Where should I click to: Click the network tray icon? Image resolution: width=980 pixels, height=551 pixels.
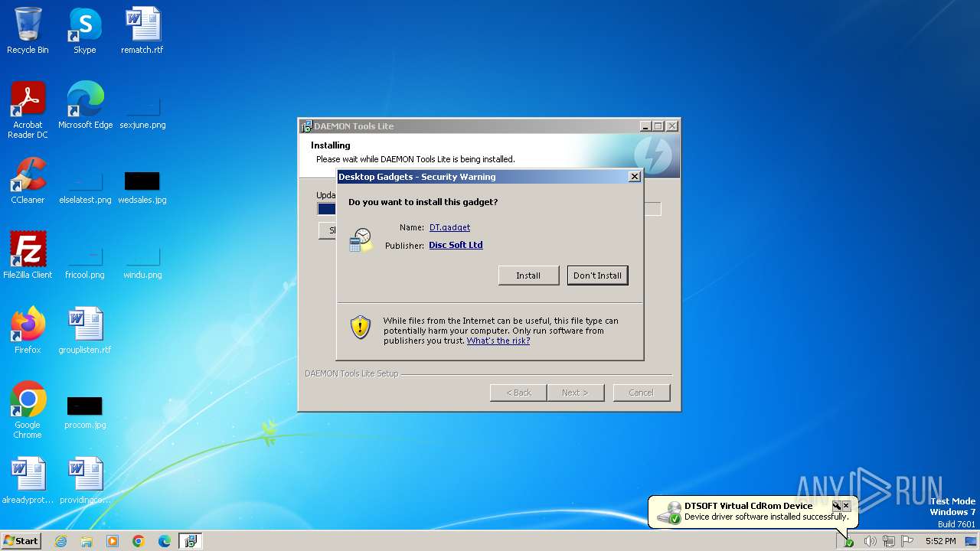tap(889, 541)
